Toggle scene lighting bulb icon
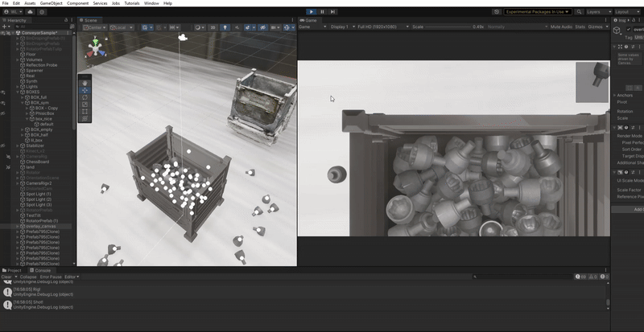The image size is (644, 332). [x=225, y=27]
